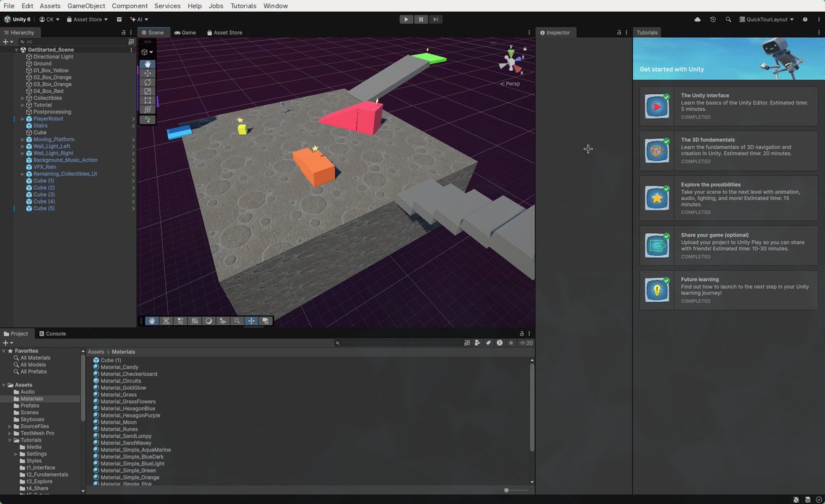The image size is (825, 504).
Task: Click the lightbulb icon of Future learning tutorial
Action: coord(658,290)
